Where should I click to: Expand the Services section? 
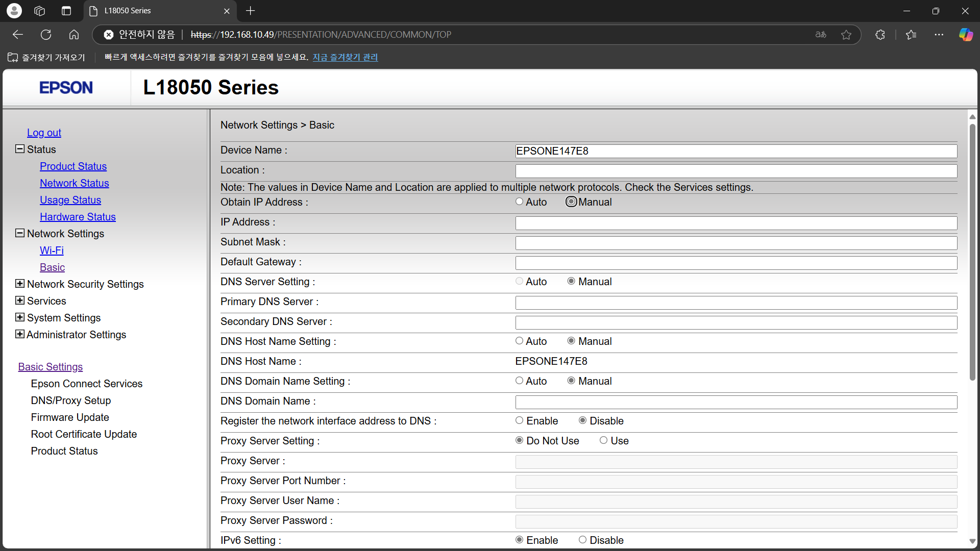pos(20,300)
